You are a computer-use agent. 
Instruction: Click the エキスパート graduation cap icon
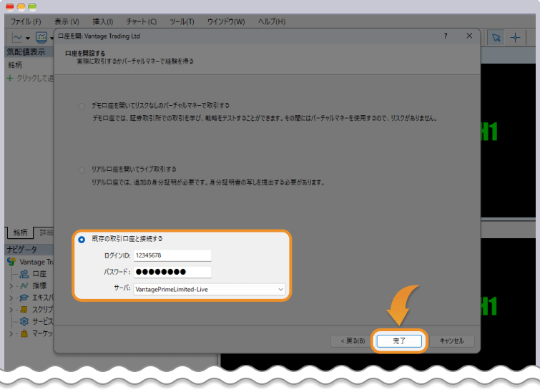tap(24, 298)
